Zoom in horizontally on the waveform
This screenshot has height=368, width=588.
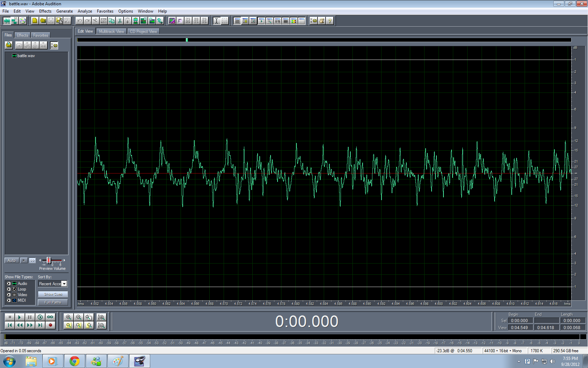click(x=69, y=317)
